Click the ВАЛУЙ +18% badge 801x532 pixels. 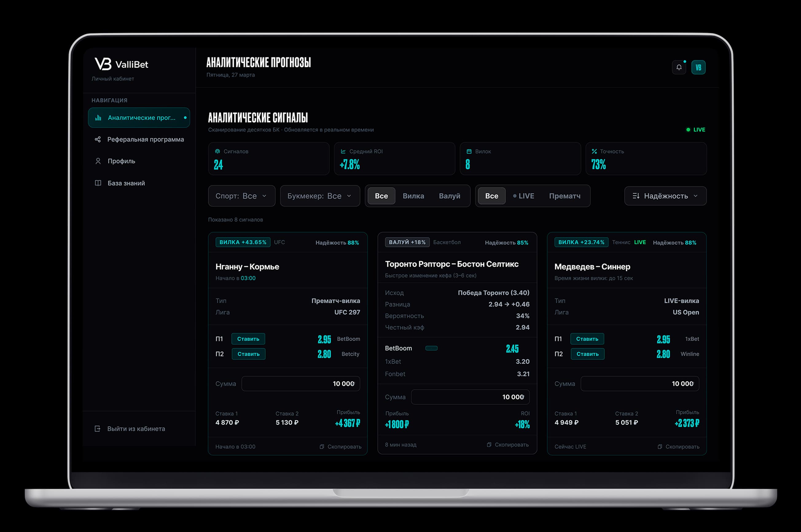tap(407, 242)
